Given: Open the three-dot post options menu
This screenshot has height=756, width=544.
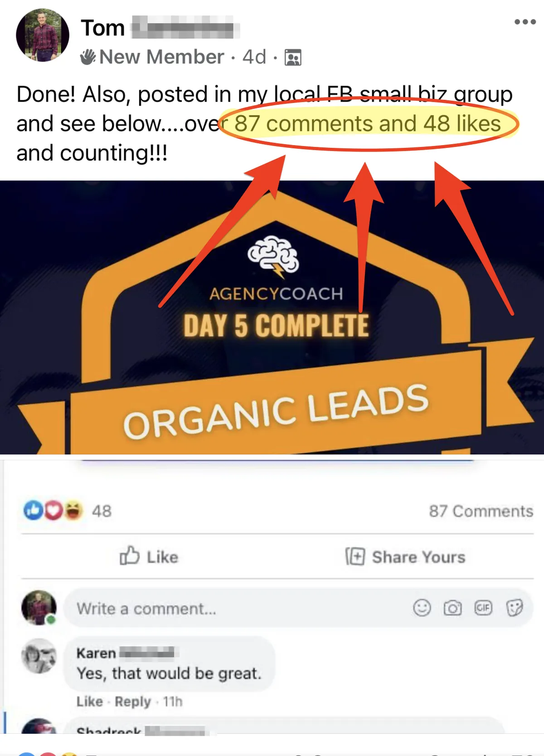Looking at the screenshot, I should 525,22.
